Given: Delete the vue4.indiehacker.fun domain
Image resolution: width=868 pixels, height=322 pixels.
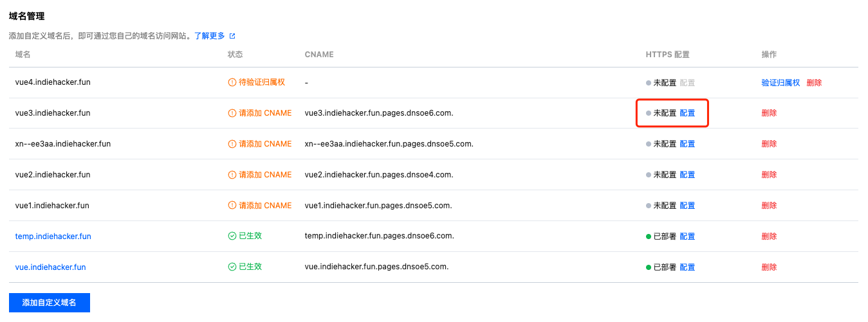Looking at the screenshot, I should point(814,82).
